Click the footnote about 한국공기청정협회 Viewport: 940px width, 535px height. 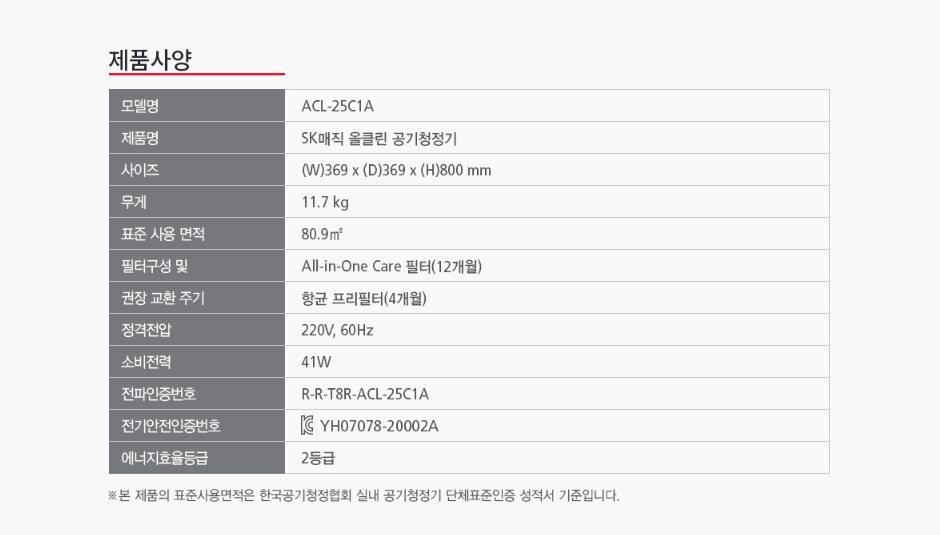pos(364,495)
